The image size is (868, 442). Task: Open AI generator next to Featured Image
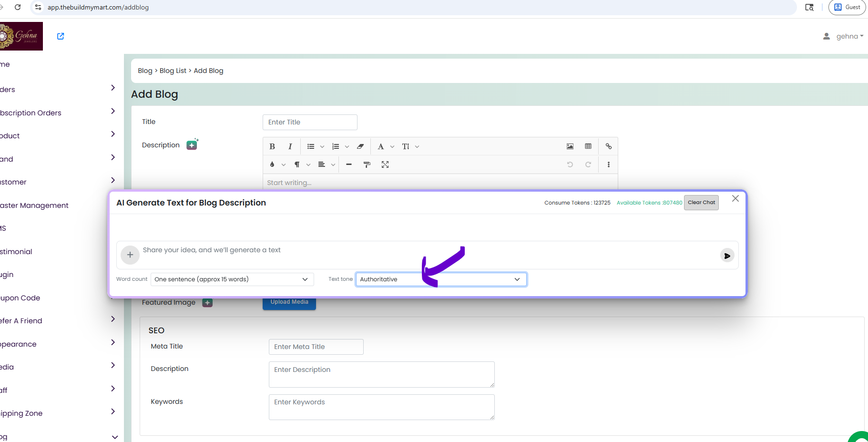point(207,302)
